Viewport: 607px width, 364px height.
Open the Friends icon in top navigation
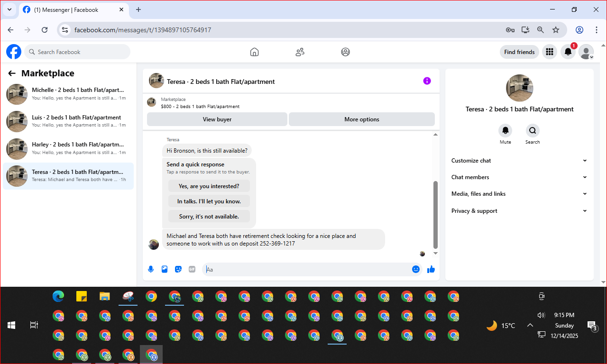click(300, 52)
